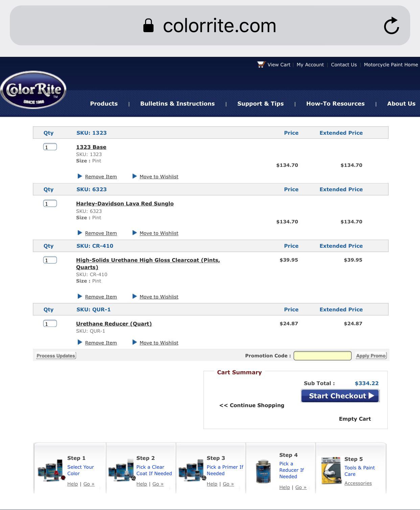The image size is (420, 510).
Task: Open the How-To Resources menu
Action: (x=335, y=104)
